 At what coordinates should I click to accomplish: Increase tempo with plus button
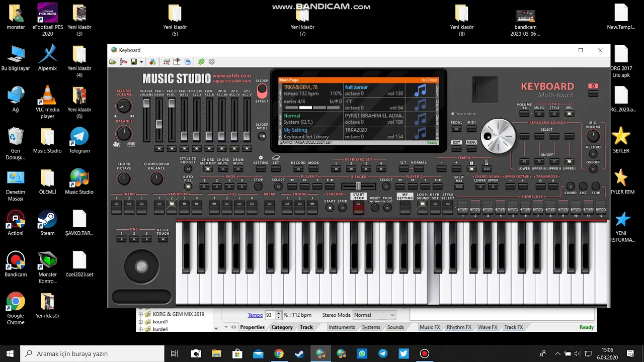coord(456,169)
